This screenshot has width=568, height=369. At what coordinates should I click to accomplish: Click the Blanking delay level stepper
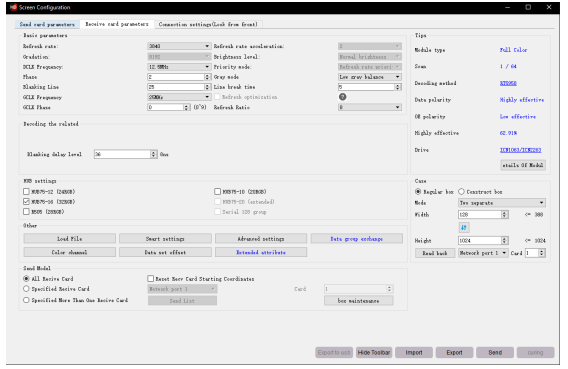point(154,154)
